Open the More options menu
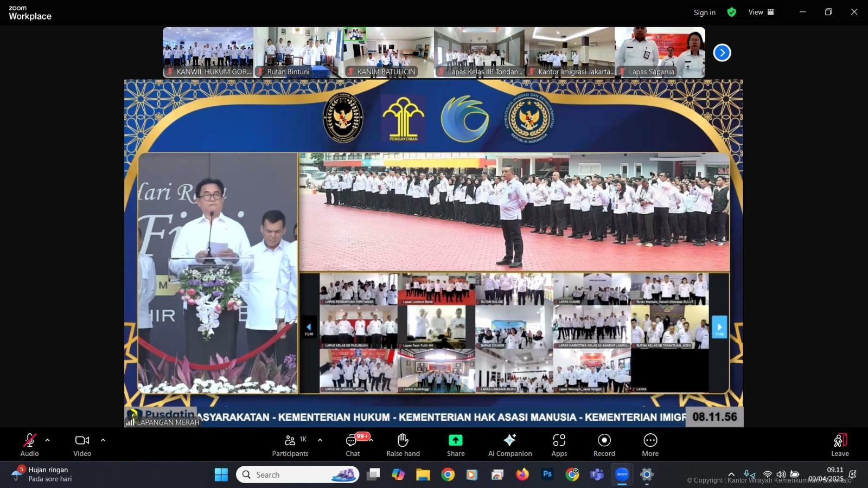The height and width of the screenshot is (488, 868). pos(650,445)
